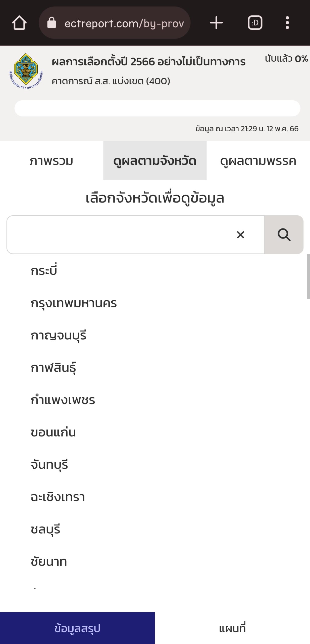
Task: Select the ดูผลตามจังหวัด tab
Action: tap(155, 160)
